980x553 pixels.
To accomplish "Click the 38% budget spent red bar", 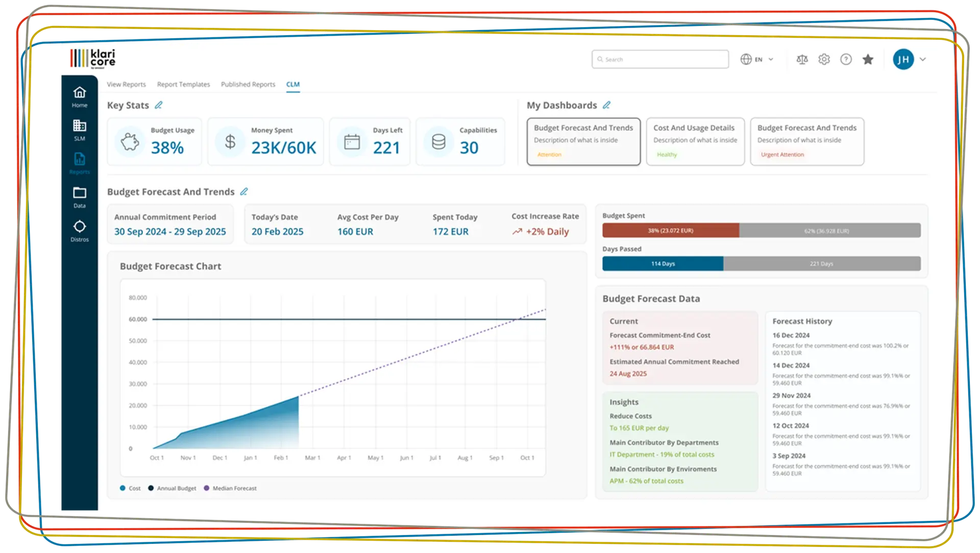I will click(x=671, y=230).
